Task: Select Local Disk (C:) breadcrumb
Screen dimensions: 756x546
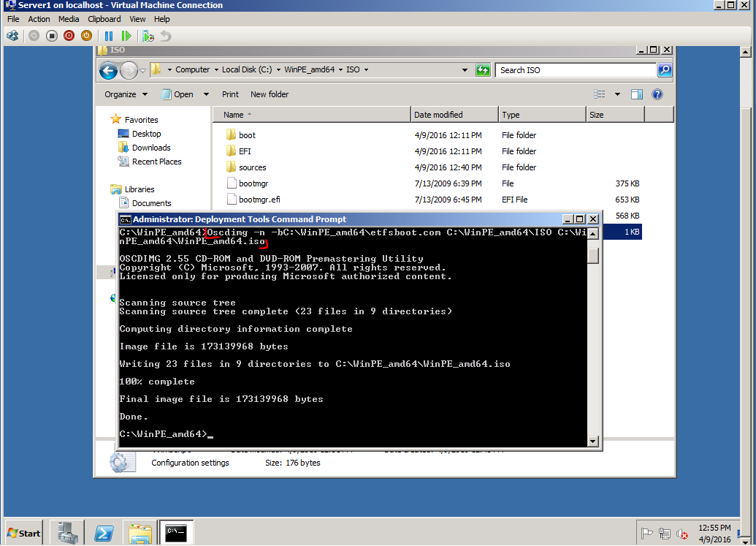Action: 247,69
